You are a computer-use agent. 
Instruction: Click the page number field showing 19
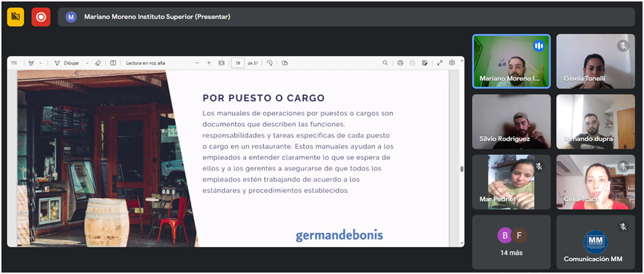(238, 63)
